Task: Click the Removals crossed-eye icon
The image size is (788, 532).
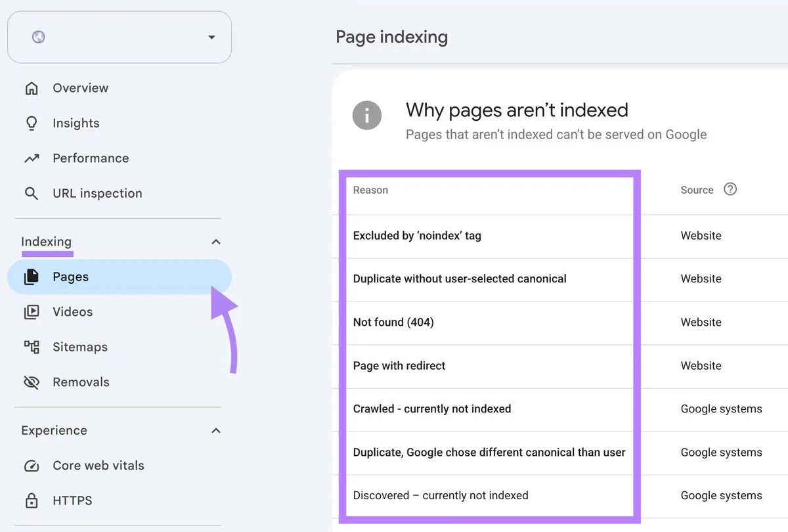Action: tap(32, 382)
